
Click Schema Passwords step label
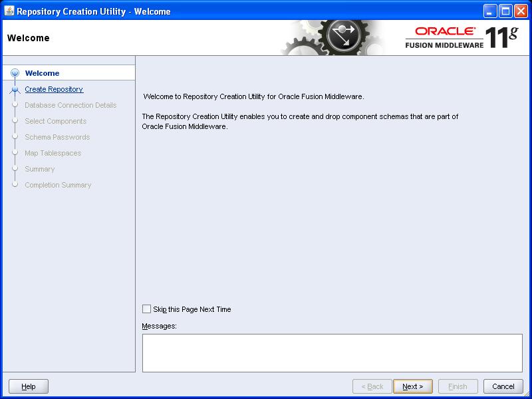pyautogui.click(x=57, y=137)
